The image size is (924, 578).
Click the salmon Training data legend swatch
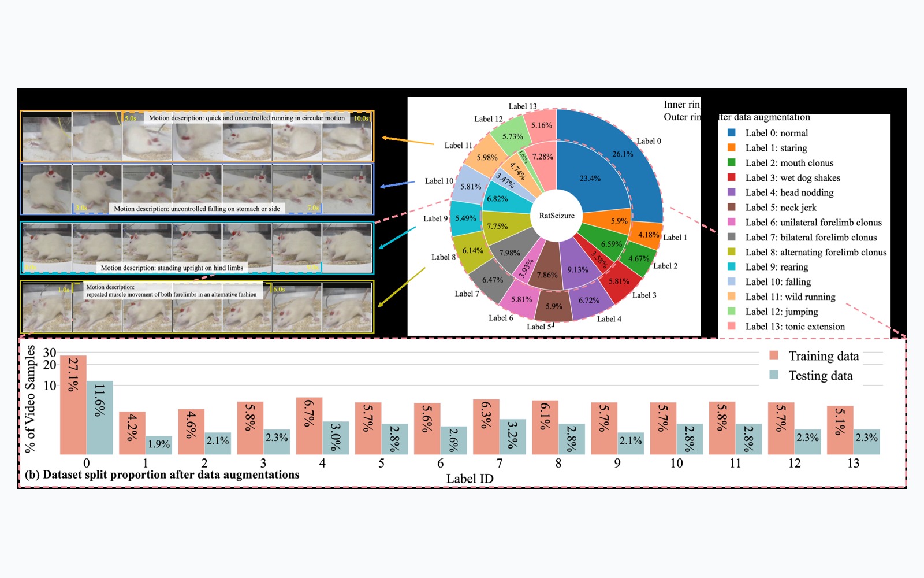[774, 355]
